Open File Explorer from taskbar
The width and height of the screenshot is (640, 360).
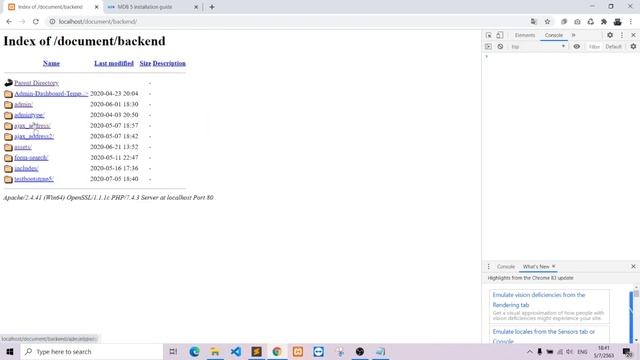pyautogui.click(x=215, y=351)
